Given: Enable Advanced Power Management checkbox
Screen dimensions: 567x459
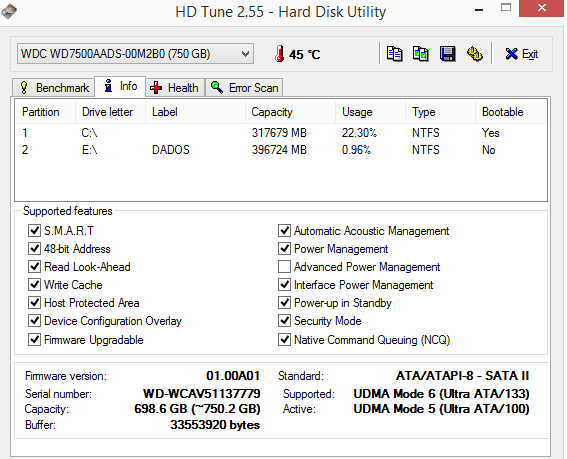Looking at the screenshot, I should 284,267.
